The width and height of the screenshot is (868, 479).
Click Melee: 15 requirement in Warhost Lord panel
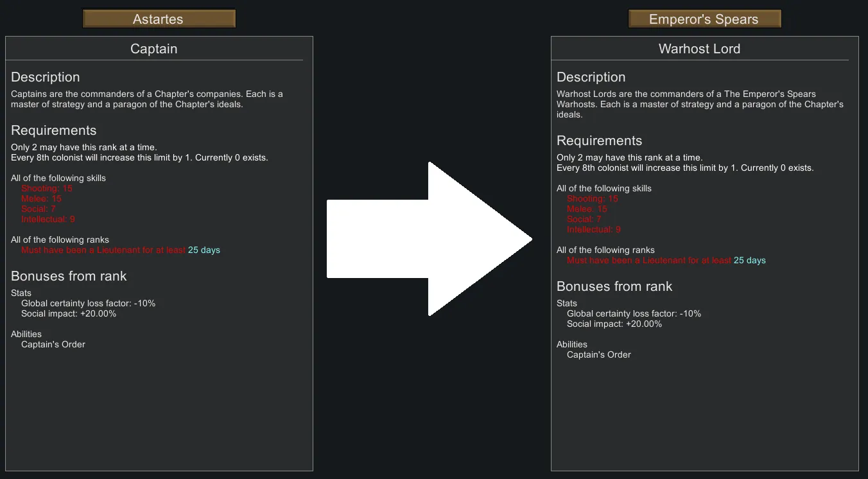pyautogui.click(x=587, y=209)
